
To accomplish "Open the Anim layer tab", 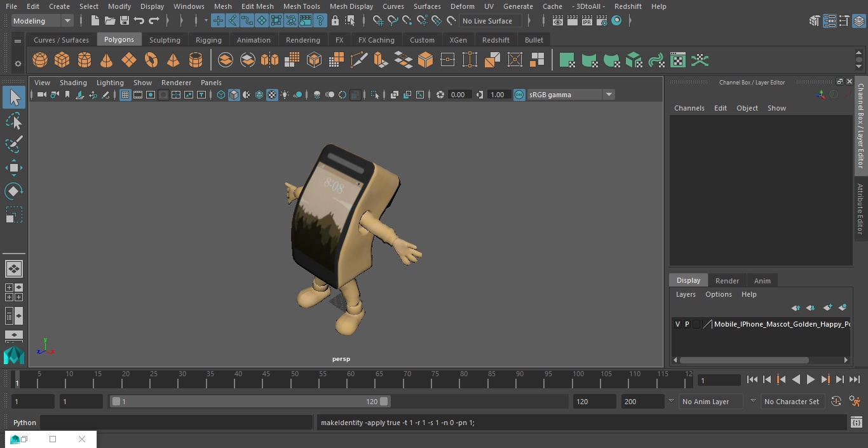I will tap(762, 281).
